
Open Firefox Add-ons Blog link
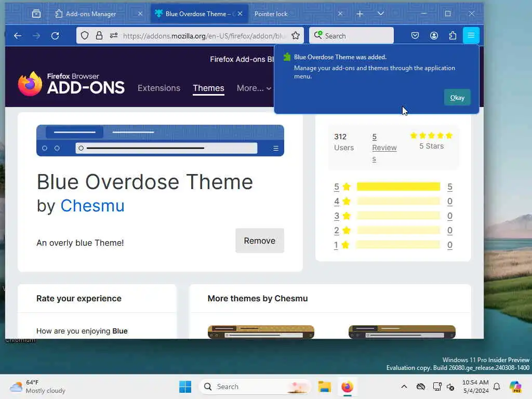pyautogui.click(x=242, y=59)
